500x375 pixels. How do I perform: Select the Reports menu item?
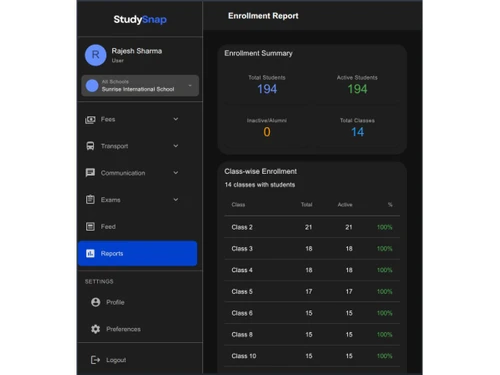click(137, 253)
